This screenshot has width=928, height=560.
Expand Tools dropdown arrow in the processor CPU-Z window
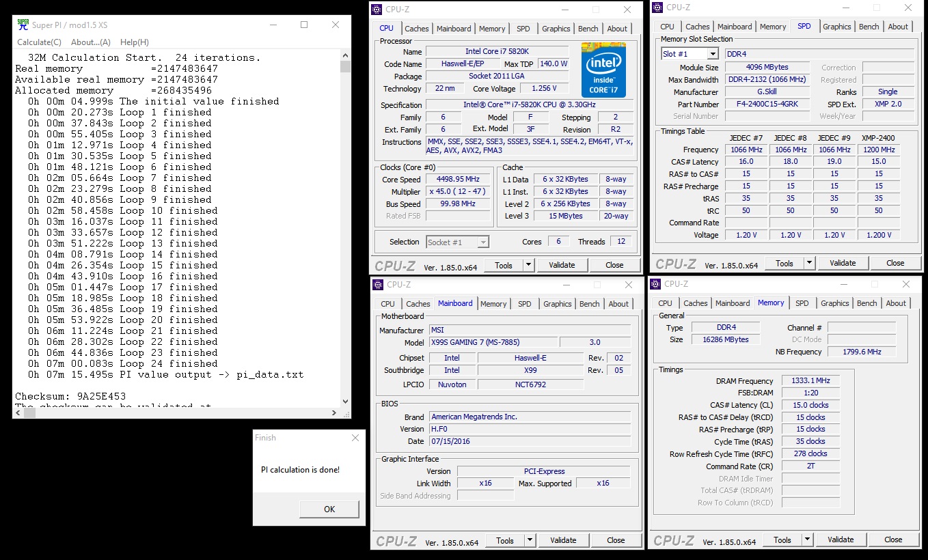[x=528, y=265]
